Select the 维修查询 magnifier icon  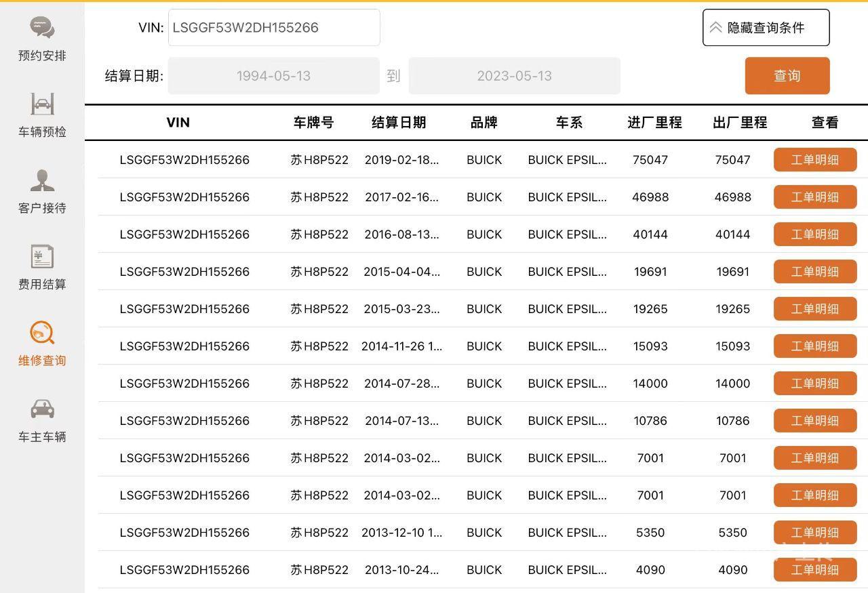(x=42, y=333)
